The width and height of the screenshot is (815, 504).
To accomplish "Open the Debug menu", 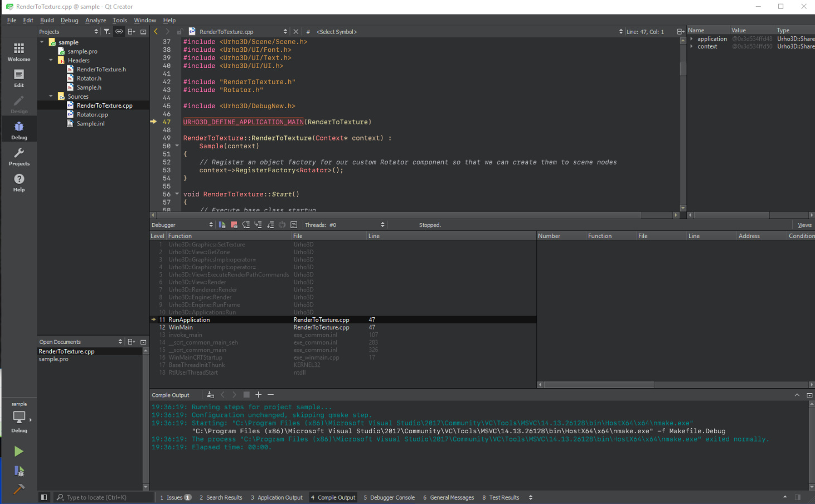I will pos(70,20).
